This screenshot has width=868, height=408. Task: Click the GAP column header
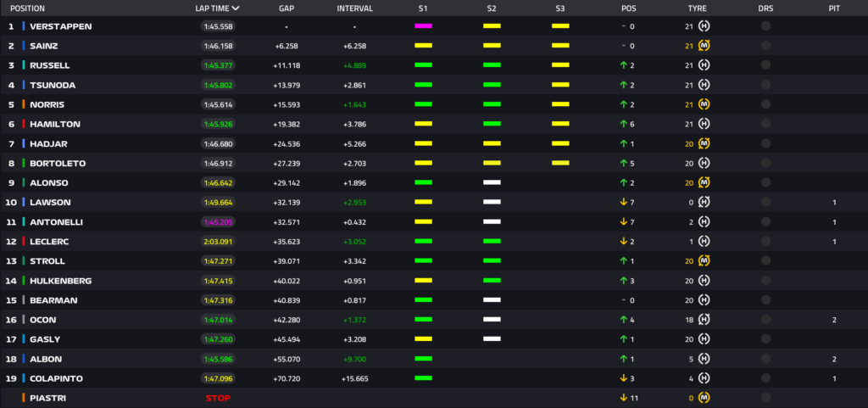click(x=287, y=8)
